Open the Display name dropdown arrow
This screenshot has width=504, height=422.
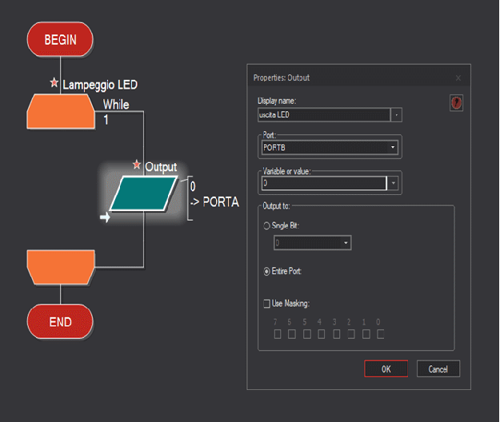point(396,115)
